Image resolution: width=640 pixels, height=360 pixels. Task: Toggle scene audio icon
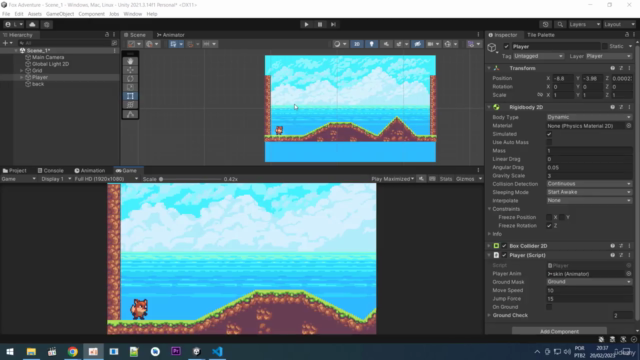click(386, 44)
